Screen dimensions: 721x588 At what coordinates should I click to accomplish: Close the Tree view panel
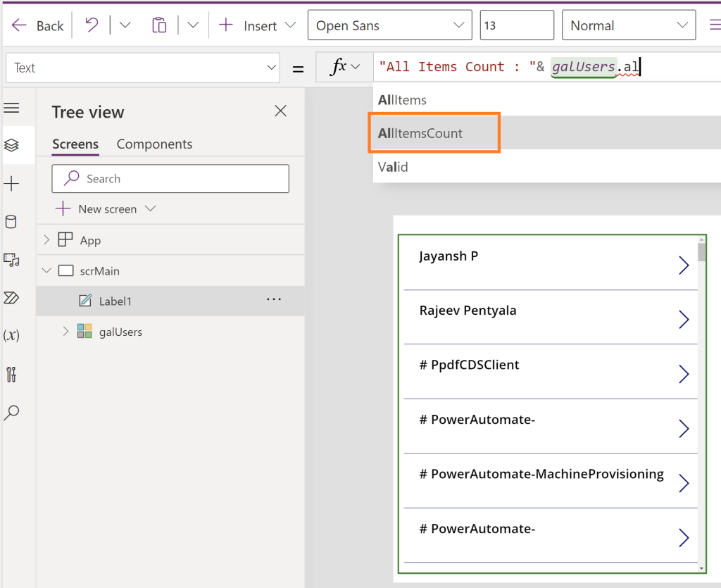[x=280, y=111]
